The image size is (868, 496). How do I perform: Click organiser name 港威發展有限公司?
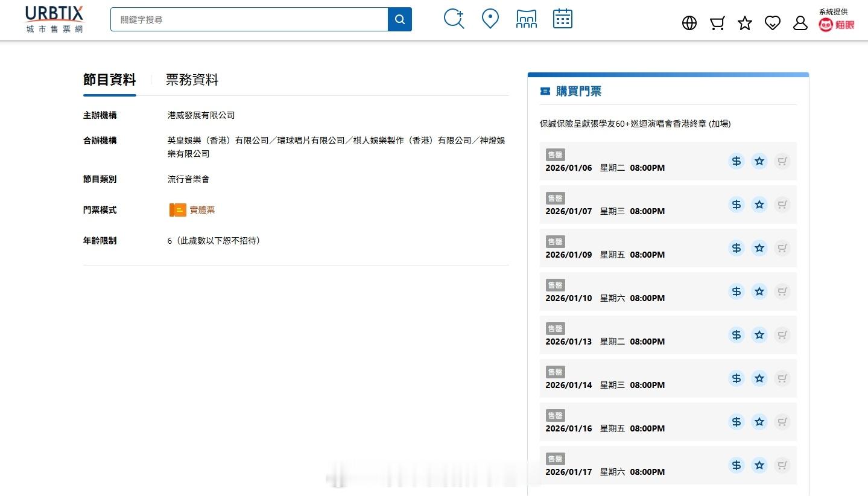point(201,115)
